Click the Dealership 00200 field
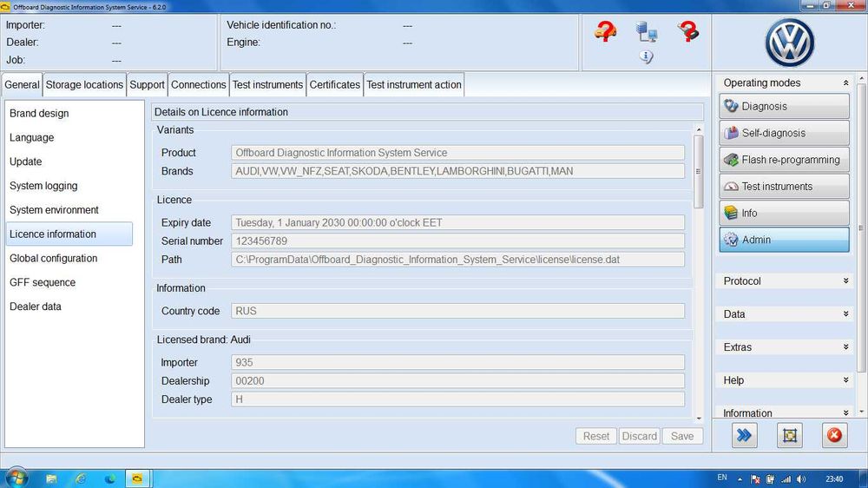Image resolution: width=868 pixels, height=488 pixels. coord(457,381)
